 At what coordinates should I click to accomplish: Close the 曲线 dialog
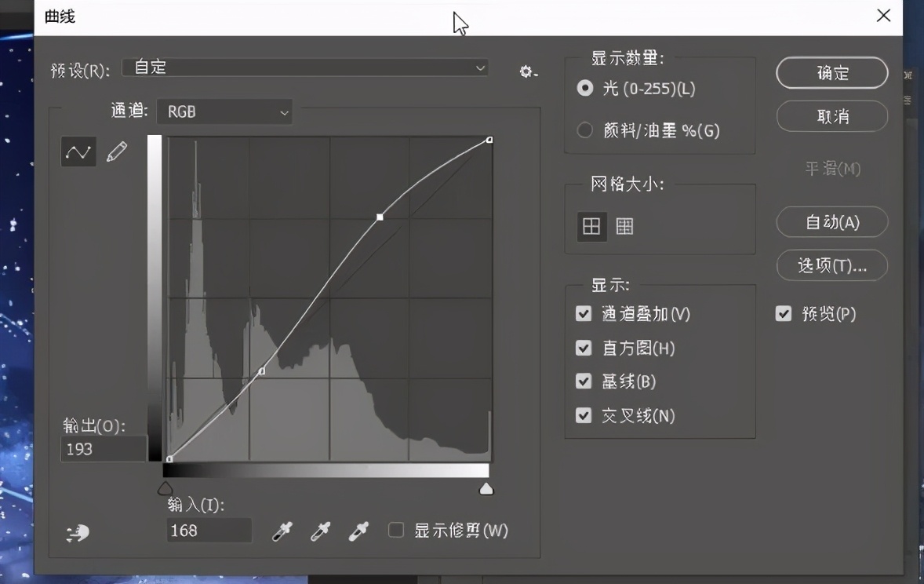point(883,16)
